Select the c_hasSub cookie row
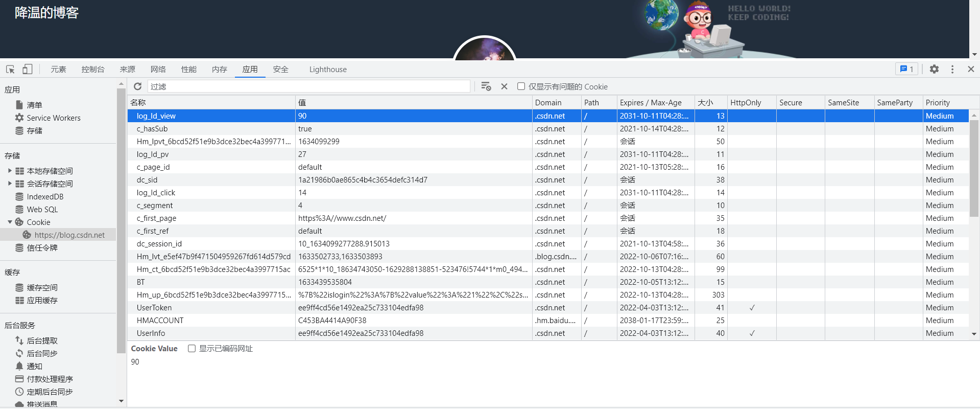The width and height of the screenshot is (980, 409). point(548,129)
